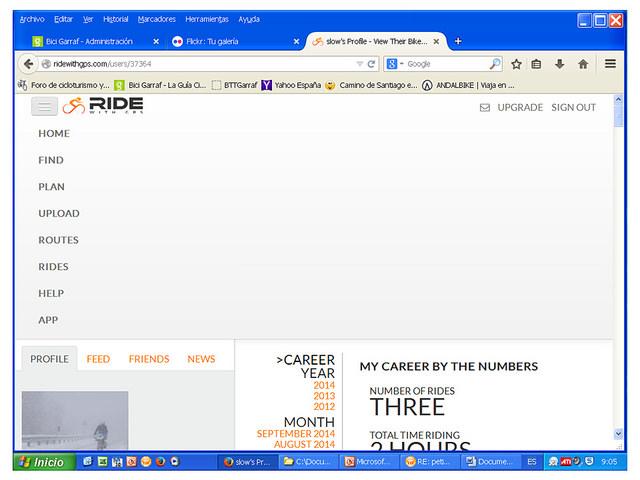The height and width of the screenshot is (480, 640).
Task: Click page scrollbar down arrow
Action: tap(618, 434)
